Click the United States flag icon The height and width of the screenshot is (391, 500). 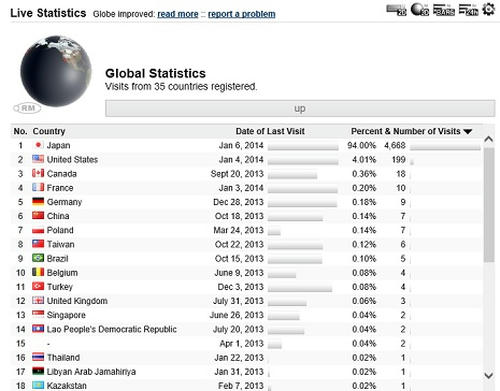38,159
